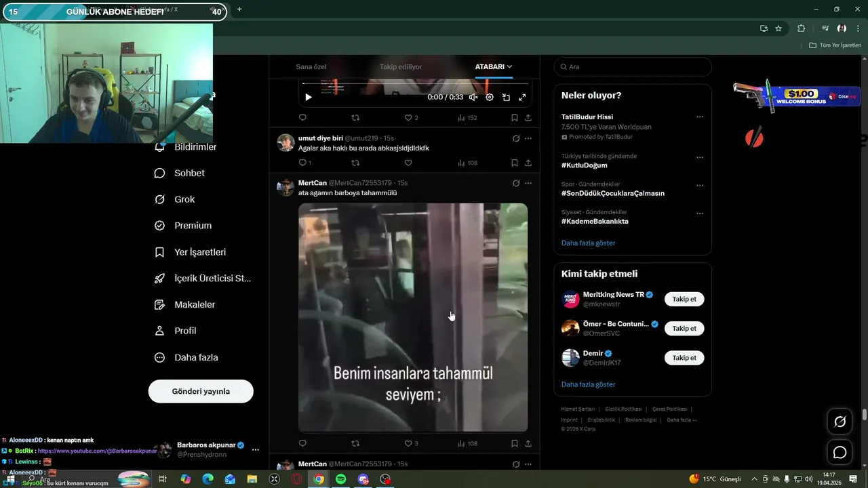Open account menu next to Barbaros akpunar
Image resolution: width=868 pixels, height=488 pixels.
tap(256, 449)
